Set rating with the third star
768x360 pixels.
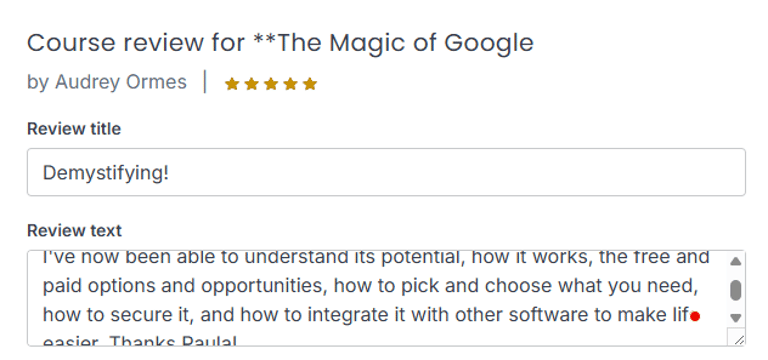[271, 84]
